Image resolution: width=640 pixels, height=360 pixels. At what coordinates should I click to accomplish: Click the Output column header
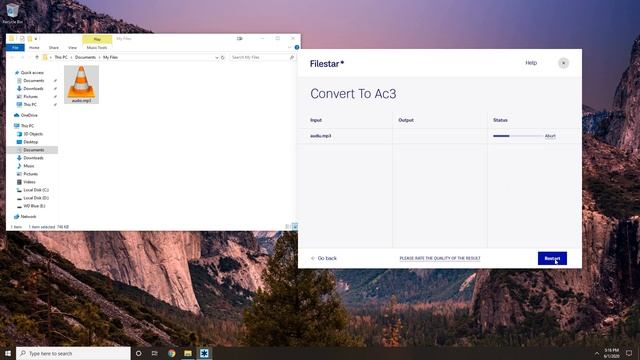click(406, 120)
